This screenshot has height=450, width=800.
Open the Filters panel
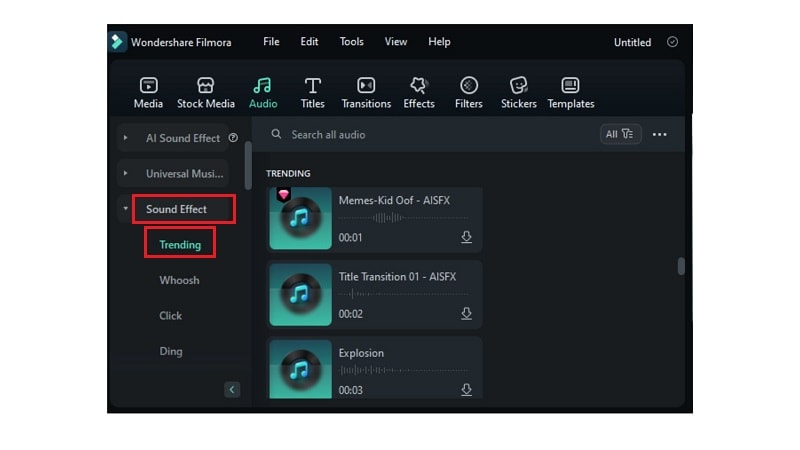coord(468,92)
